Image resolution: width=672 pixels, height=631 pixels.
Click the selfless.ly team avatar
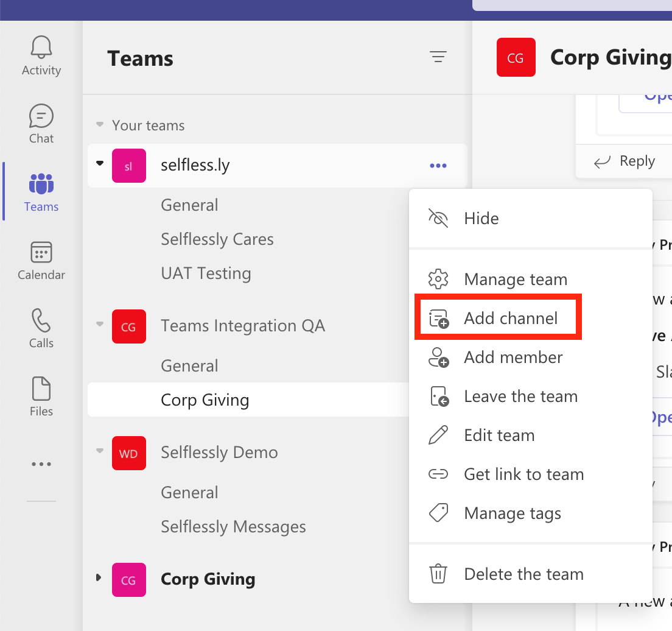coord(128,166)
